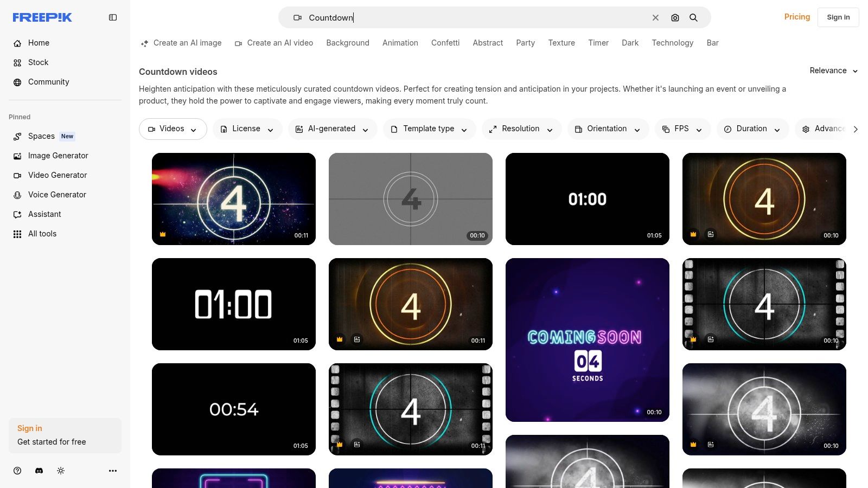Open the Relevance sort dropdown
This screenshot has height=488, width=868.
click(834, 70)
